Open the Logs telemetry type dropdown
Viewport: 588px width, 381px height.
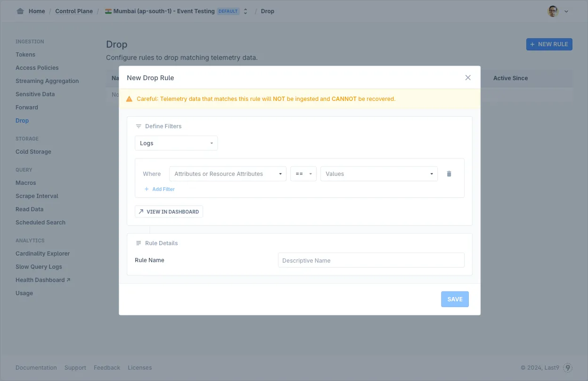(176, 143)
